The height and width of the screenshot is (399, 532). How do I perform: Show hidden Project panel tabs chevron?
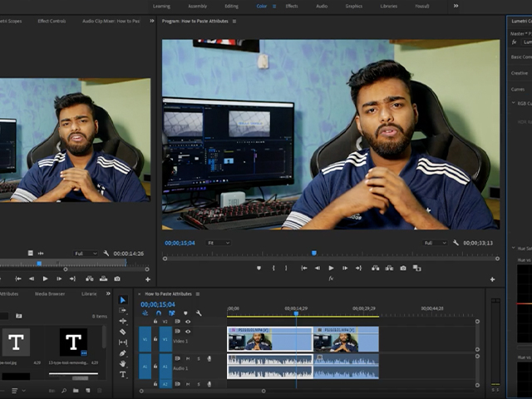point(108,293)
